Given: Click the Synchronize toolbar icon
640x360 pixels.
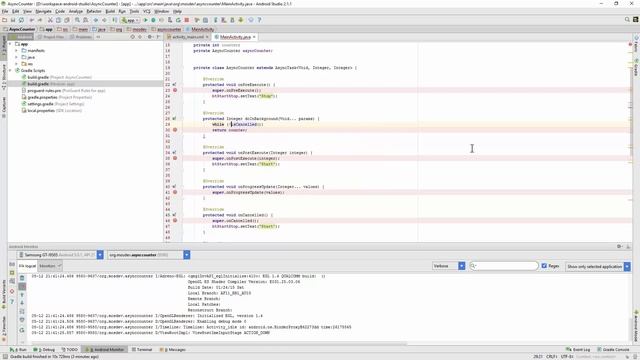Looking at the screenshot, I should point(21,20).
